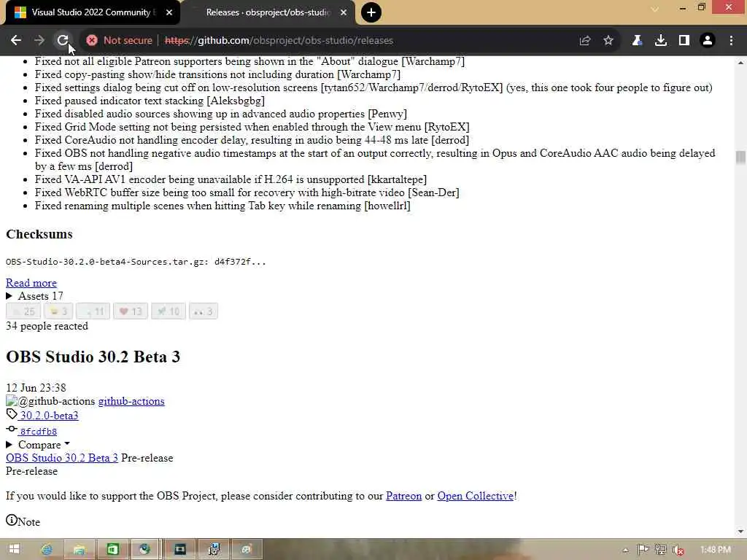The height and width of the screenshot is (560, 747).
Task: Open the 30.2.0-beta3 tag link
Action: (x=49, y=416)
